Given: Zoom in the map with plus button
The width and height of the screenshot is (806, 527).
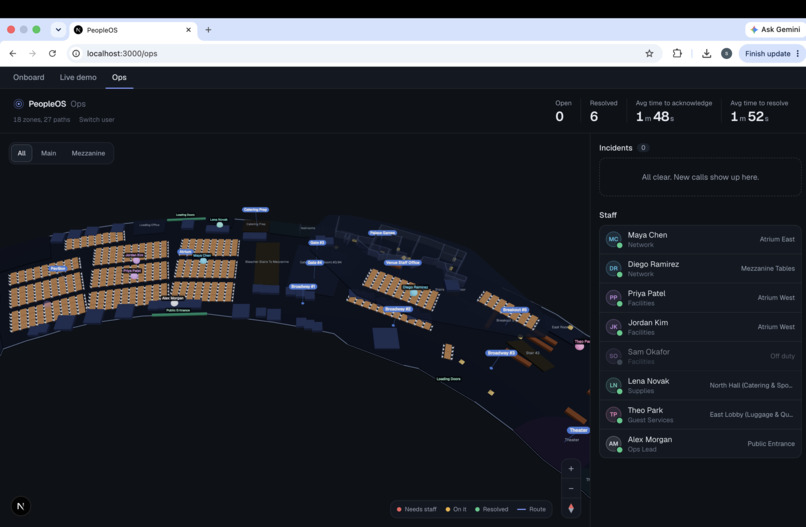Looking at the screenshot, I should click(571, 469).
